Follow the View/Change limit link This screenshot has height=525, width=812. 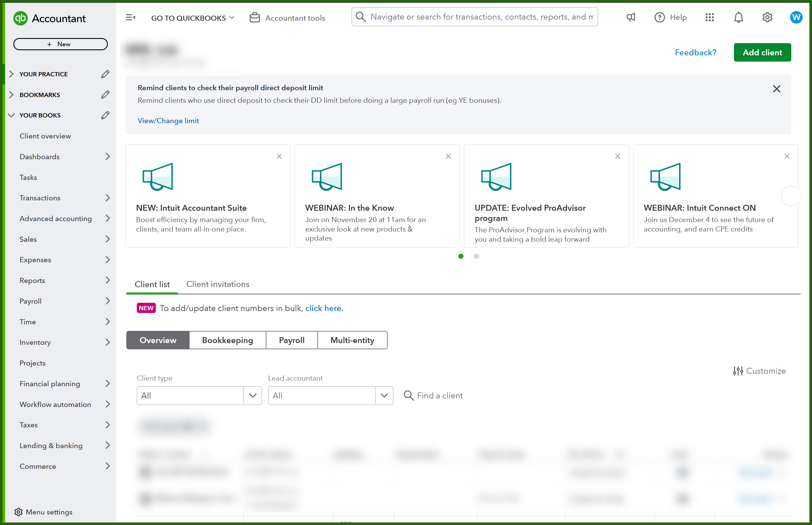point(168,121)
